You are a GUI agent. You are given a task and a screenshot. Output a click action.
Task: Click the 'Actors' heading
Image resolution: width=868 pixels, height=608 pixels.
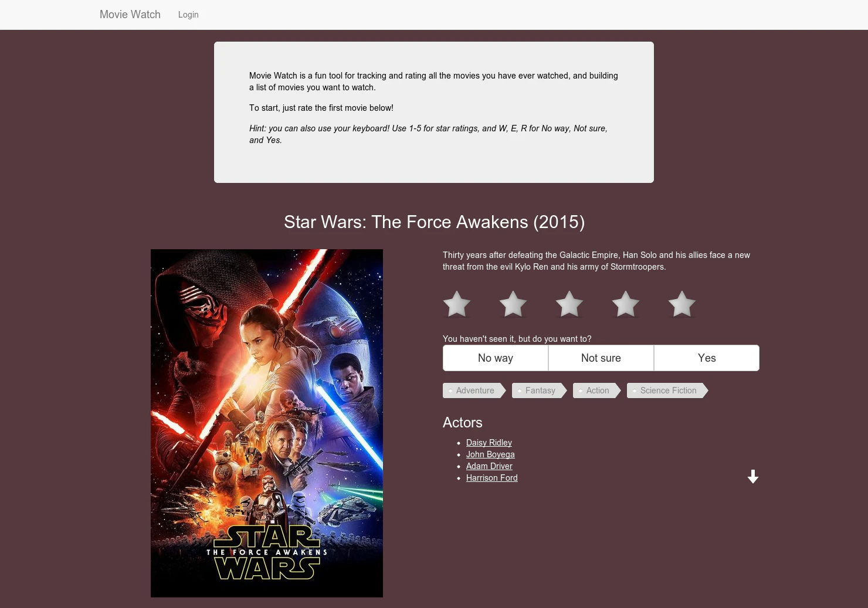point(463,423)
